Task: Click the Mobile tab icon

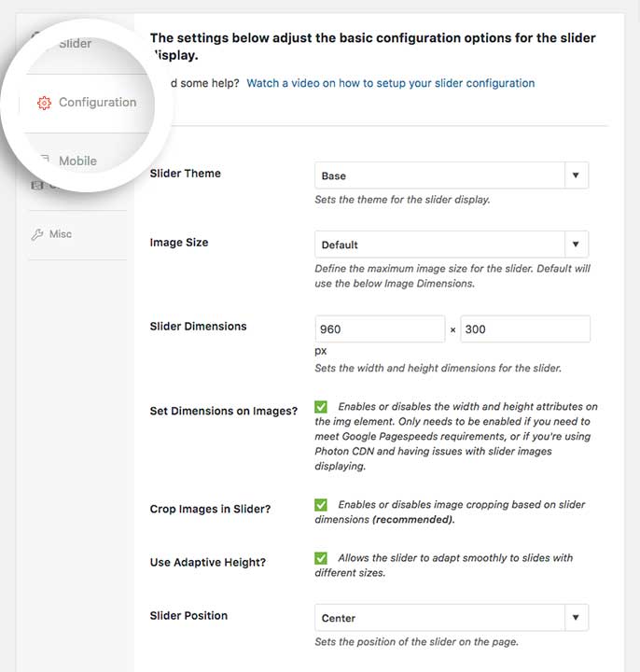Action: pos(45,160)
